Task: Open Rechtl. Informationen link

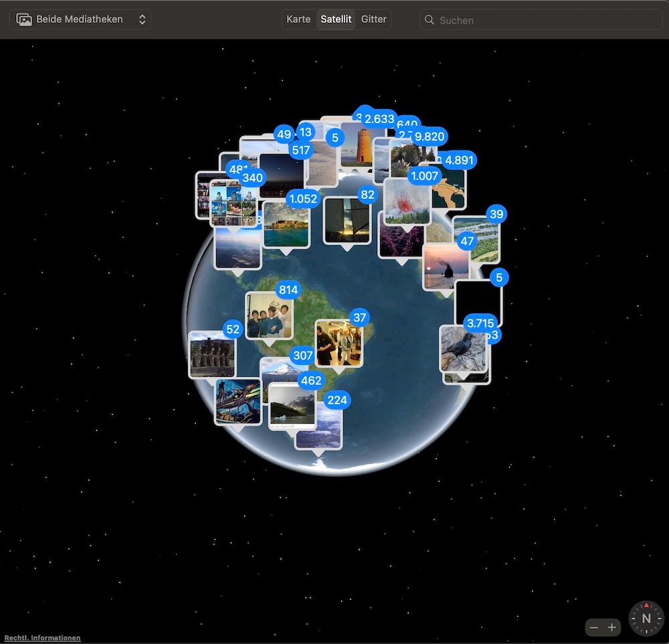Action: [42, 638]
